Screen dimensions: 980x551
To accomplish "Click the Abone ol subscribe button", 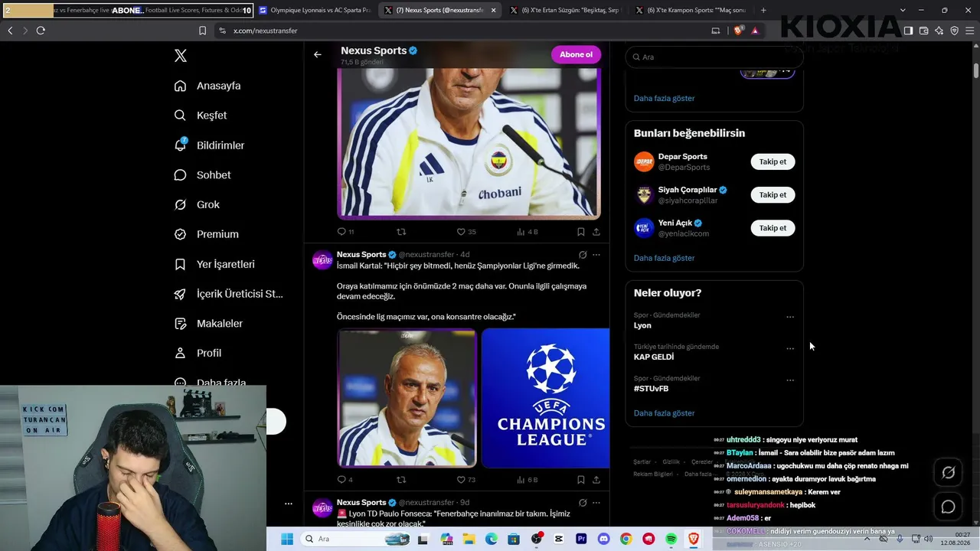I will click(576, 54).
